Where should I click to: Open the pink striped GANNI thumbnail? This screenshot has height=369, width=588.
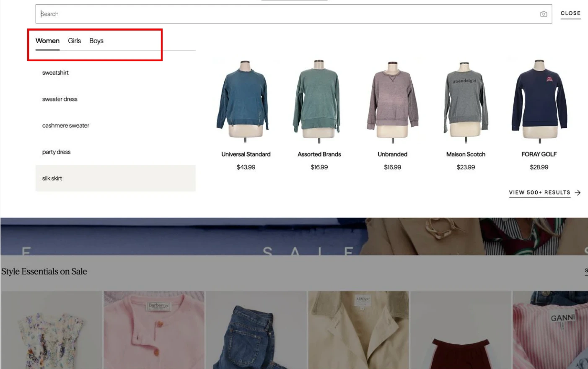pyautogui.click(x=550, y=330)
